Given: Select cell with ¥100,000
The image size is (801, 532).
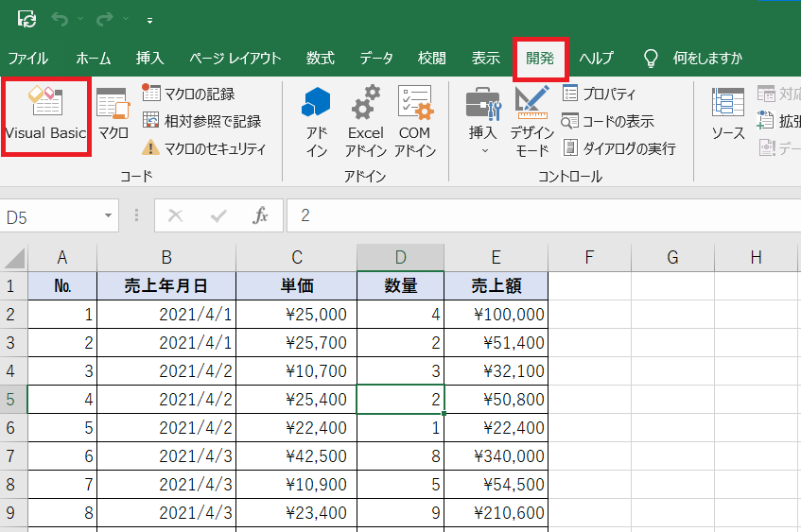Looking at the screenshot, I should coord(496,315).
